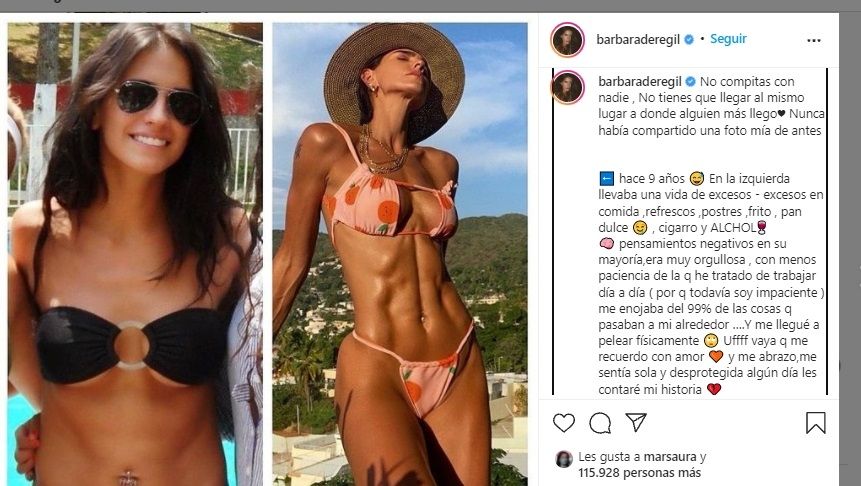Open barbaraderegil profile picture in the header
Screen dimensions: 861x486
[567, 40]
